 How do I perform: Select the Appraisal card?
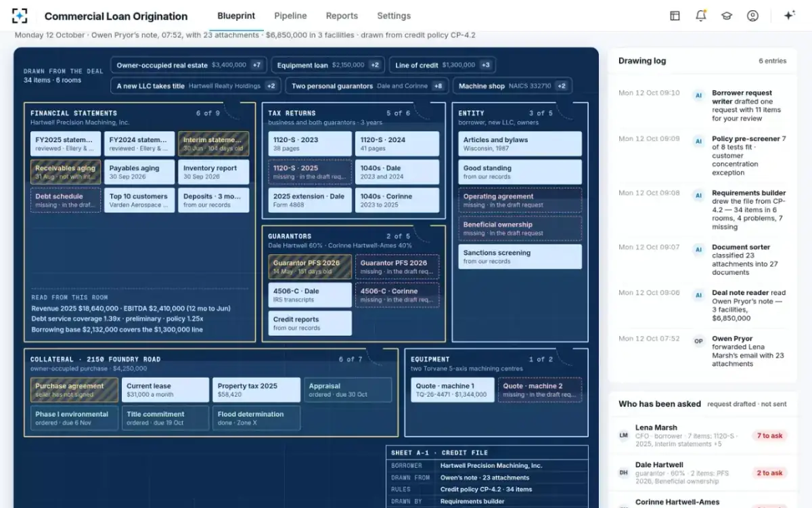[348, 390]
